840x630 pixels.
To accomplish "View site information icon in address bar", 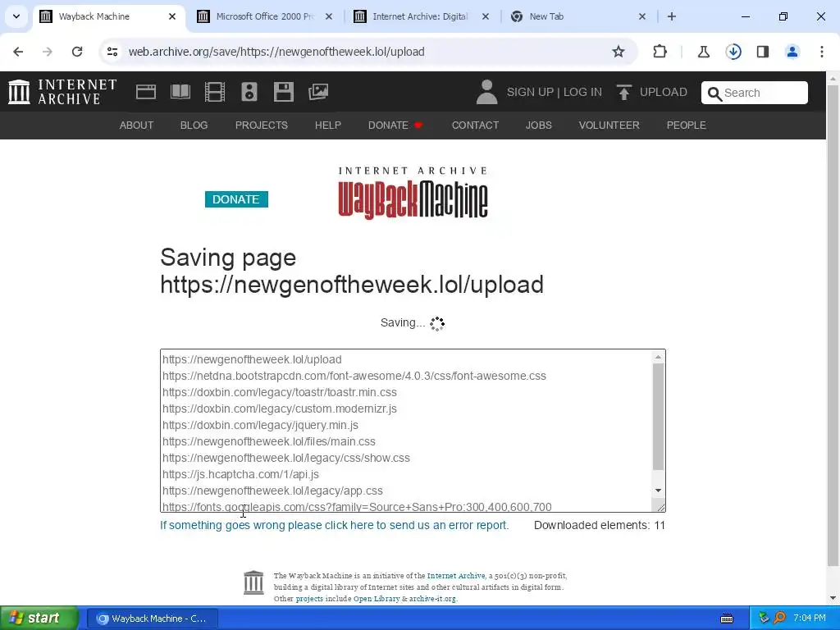I will coord(112,52).
